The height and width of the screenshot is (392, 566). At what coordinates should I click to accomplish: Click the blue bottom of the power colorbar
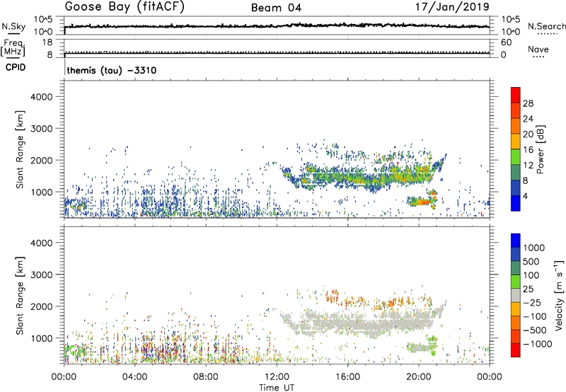pyautogui.click(x=516, y=203)
